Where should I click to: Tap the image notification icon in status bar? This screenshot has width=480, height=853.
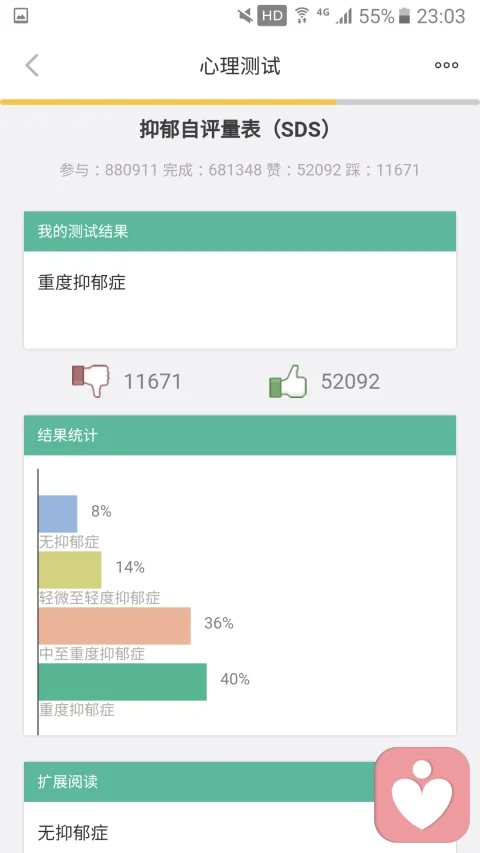click(x=21, y=16)
